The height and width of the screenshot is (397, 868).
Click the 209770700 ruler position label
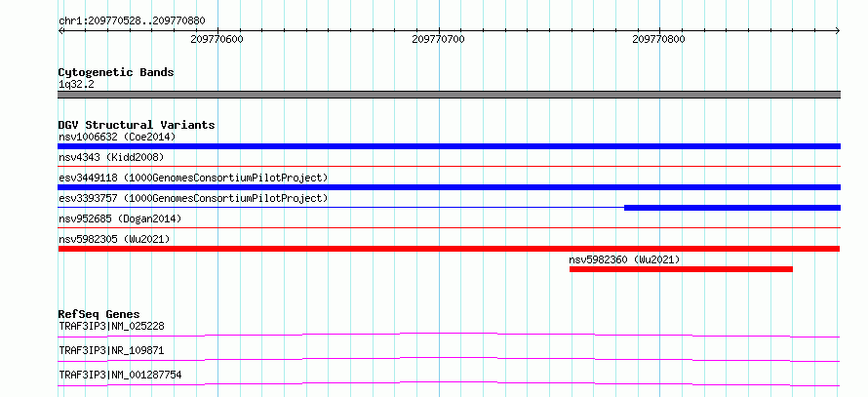[439, 39]
